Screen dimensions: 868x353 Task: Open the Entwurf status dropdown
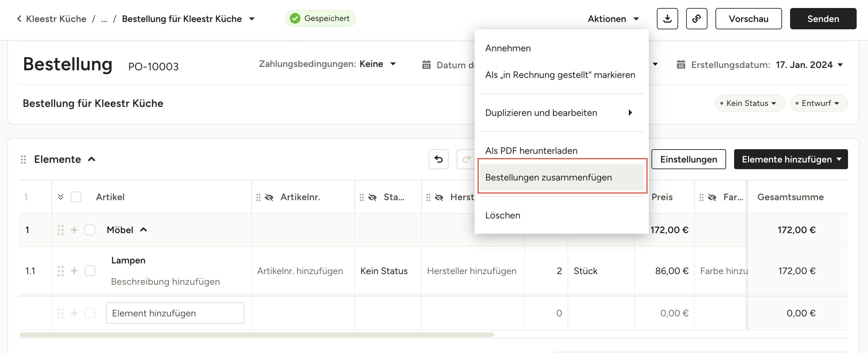819,104
